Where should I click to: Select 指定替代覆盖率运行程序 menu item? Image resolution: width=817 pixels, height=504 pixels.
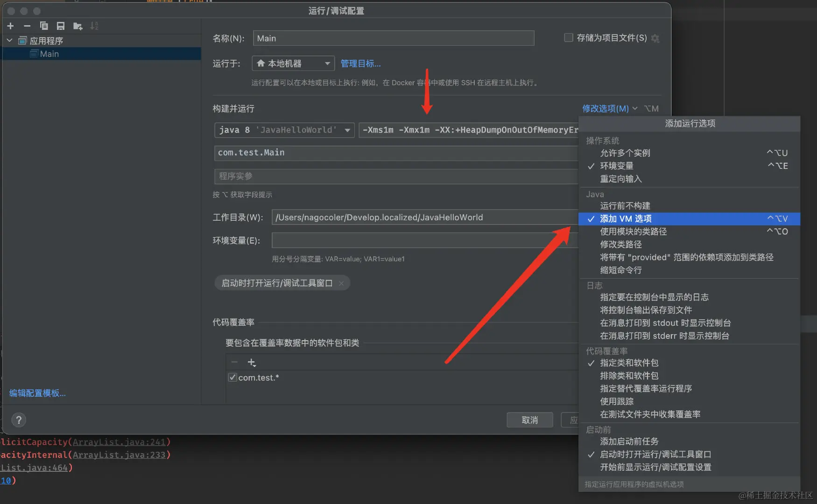click(689, 389)
